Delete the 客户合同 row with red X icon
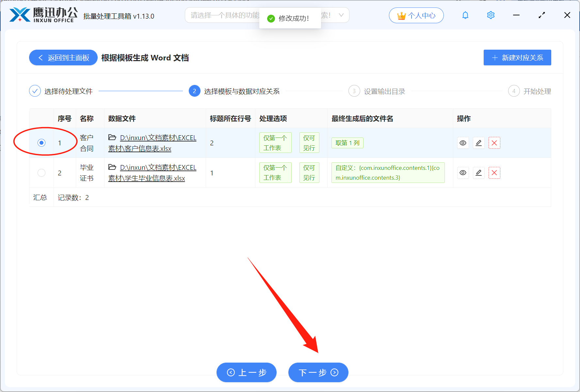 pos(494,143)
